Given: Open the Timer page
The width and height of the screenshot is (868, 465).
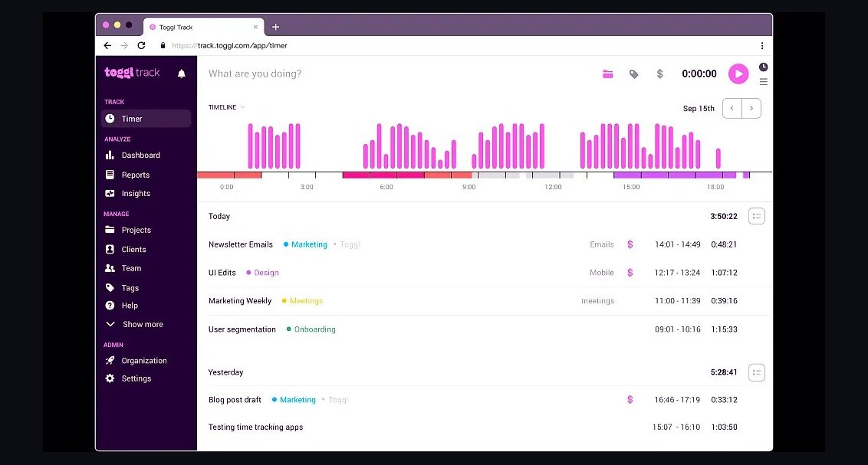Looking at the screenshot, I should pos(146,118).
